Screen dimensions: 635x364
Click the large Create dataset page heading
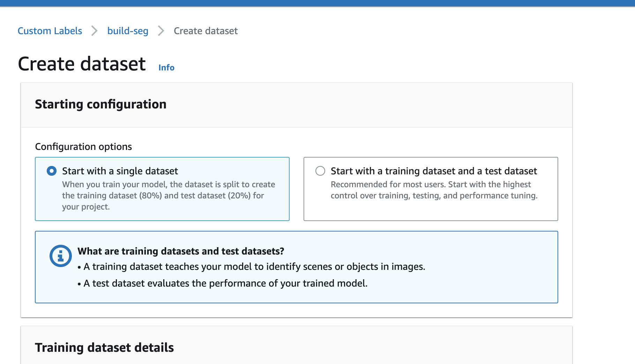(x=82, y=64)
